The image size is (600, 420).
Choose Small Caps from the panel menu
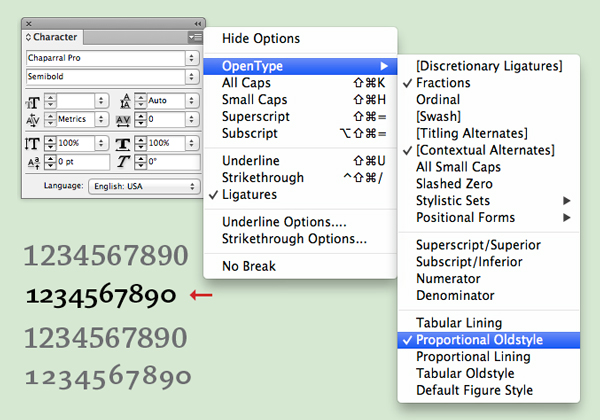254,99
